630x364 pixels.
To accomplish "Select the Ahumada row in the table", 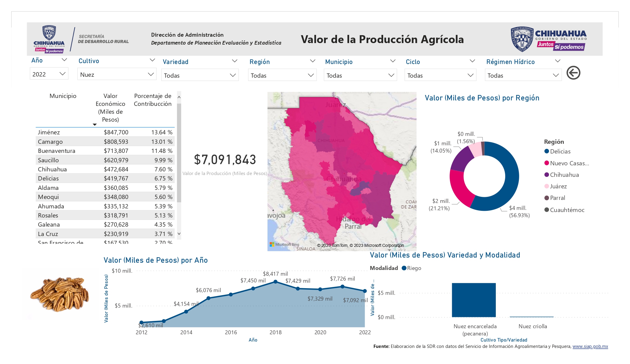I will coord(105,206).
